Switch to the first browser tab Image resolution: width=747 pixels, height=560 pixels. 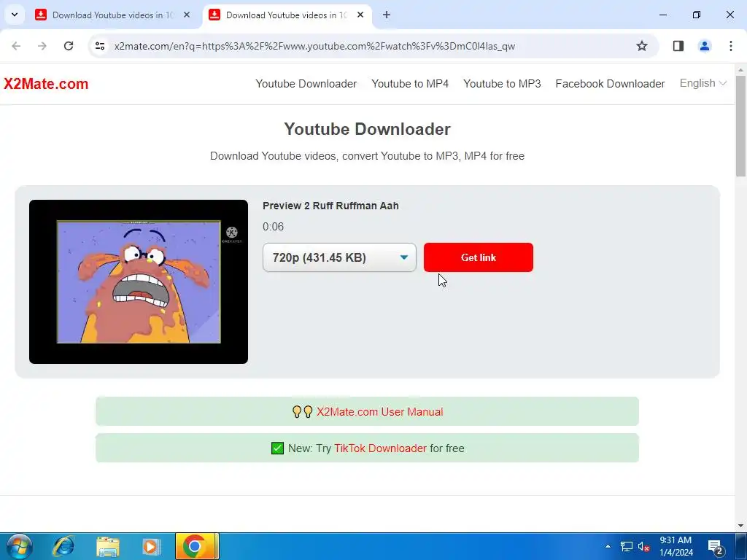pos(112,15)
